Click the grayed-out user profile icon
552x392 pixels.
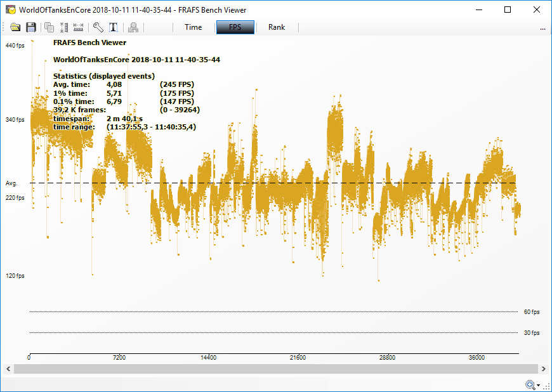pos(133,27)
